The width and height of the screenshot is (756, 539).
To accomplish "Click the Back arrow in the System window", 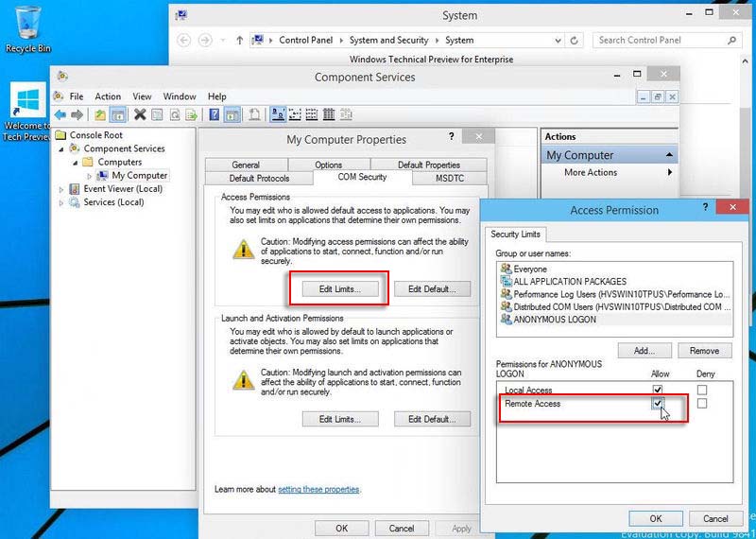I will point(183,40).
